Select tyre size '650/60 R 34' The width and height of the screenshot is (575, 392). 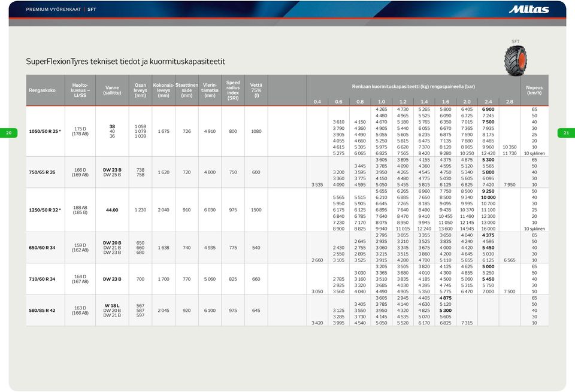(42, 248)
